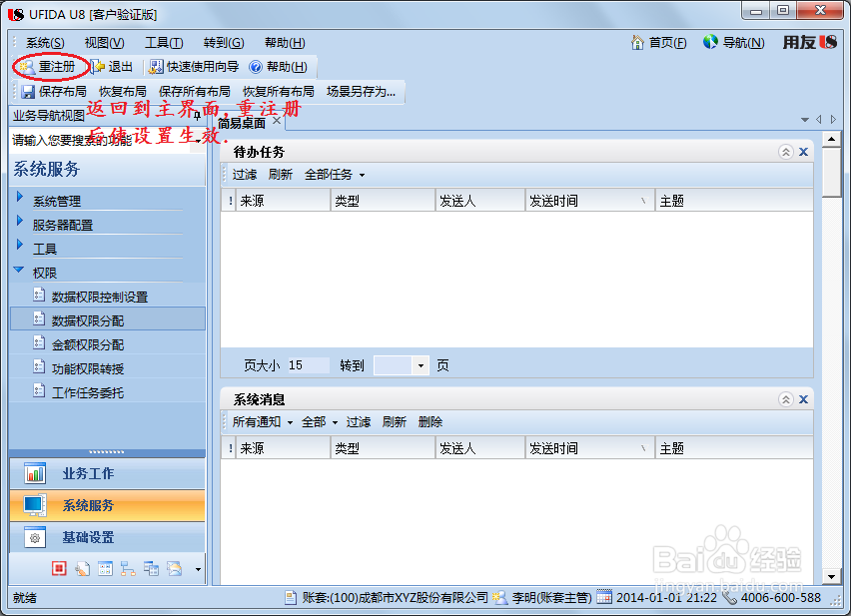Click the 退出 exit toolbar button
Image resolution: width=851 pixels, height=616 pixels.
[x=113, y=67]
